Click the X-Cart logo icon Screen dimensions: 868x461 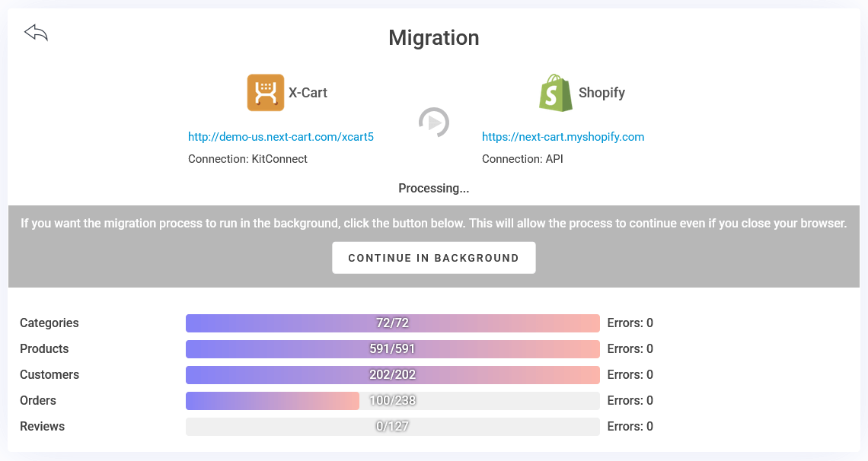coord(266,92)
